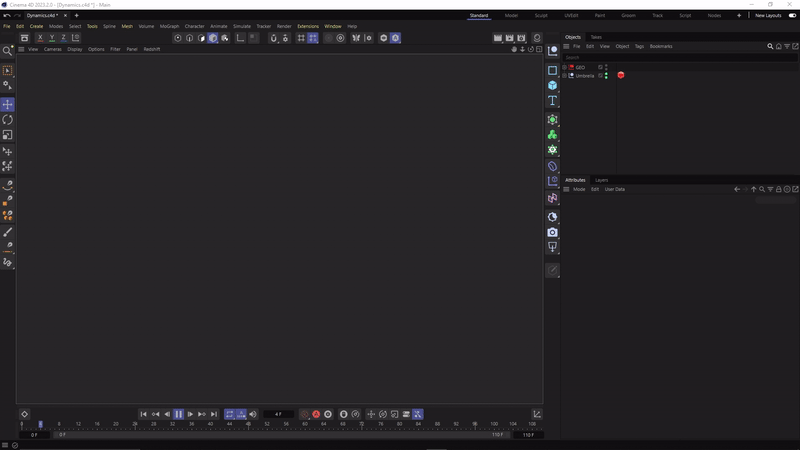Click the magnifier search icon at top left
The width and height of the screenshot is (800, 450).
click(8, 50)
